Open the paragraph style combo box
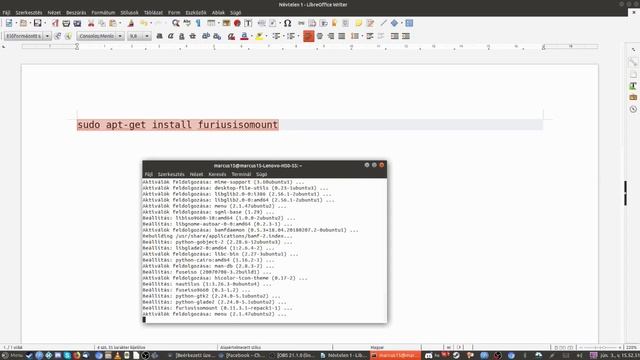Viewport: 640px width, 360px height. 27,36
